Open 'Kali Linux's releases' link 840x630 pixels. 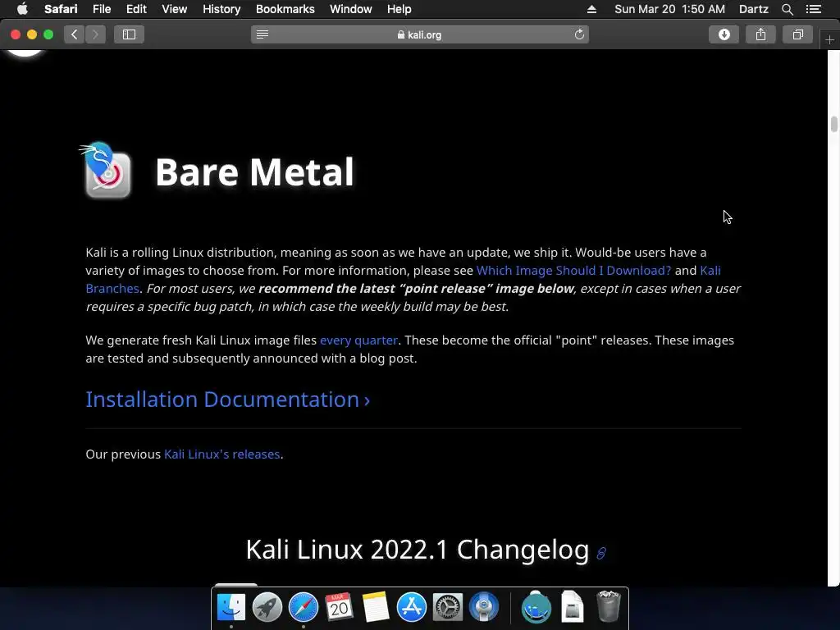(x=221, y=454)
